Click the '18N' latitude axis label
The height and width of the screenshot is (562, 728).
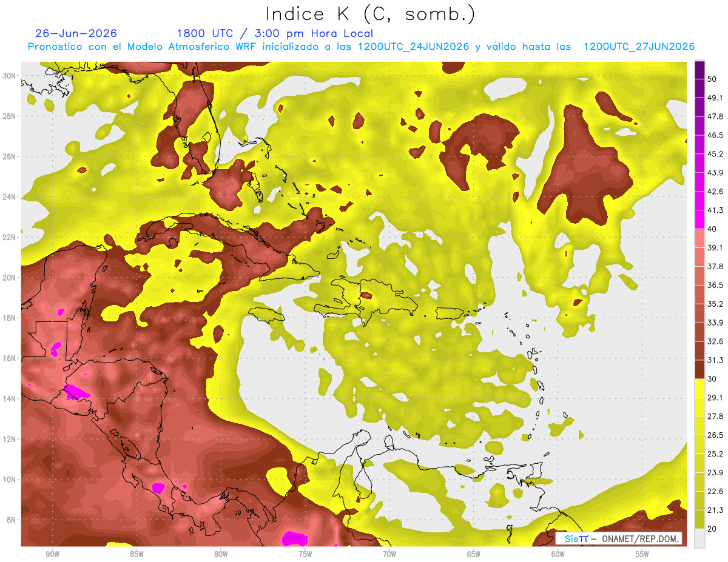(9, 318)
